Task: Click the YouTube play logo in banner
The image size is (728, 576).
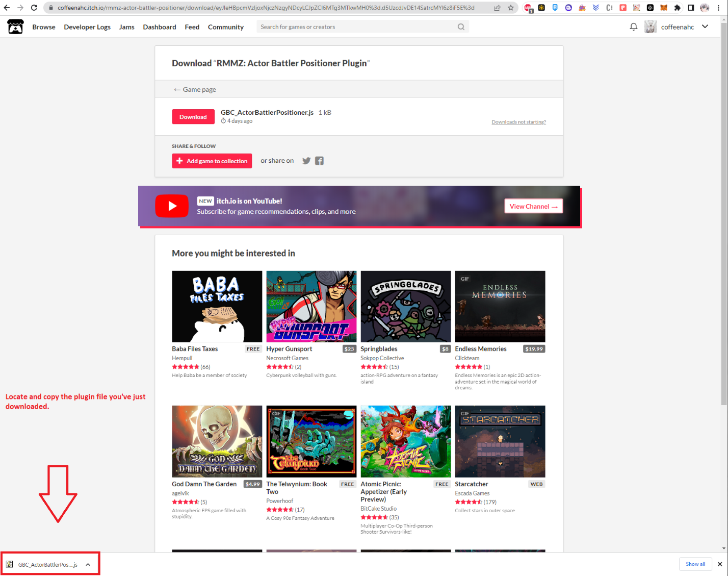Action: click(172, 206)
